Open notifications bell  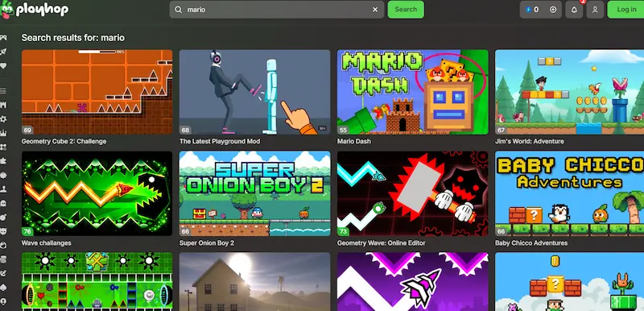[574, 10]
